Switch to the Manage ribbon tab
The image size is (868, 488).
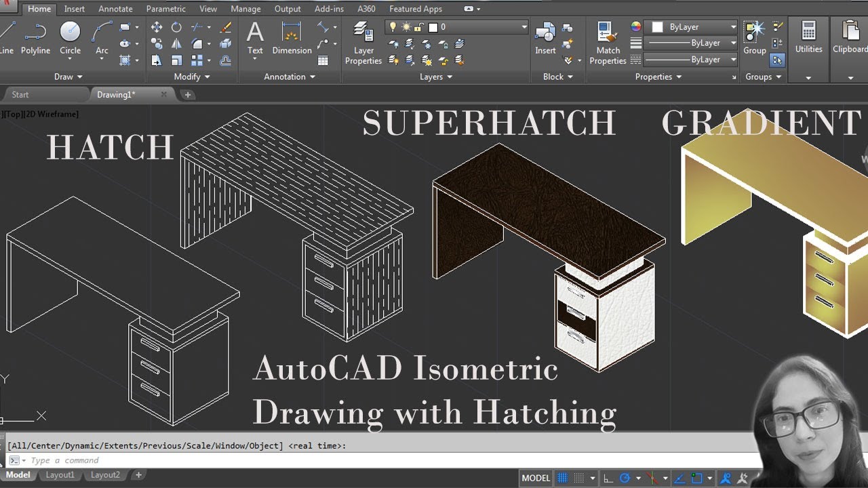(245, 9)
